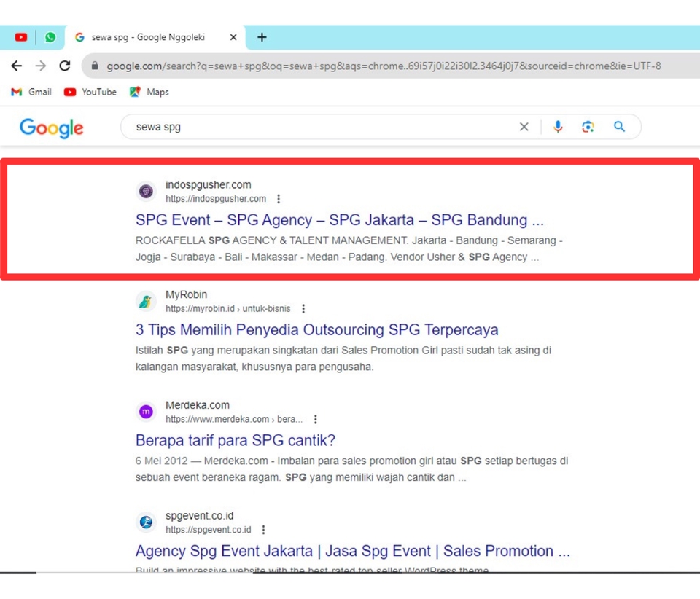Click the Google Search microphone icon
The height and width of the screenshot is (599, 700).
[x=558, y=126]
